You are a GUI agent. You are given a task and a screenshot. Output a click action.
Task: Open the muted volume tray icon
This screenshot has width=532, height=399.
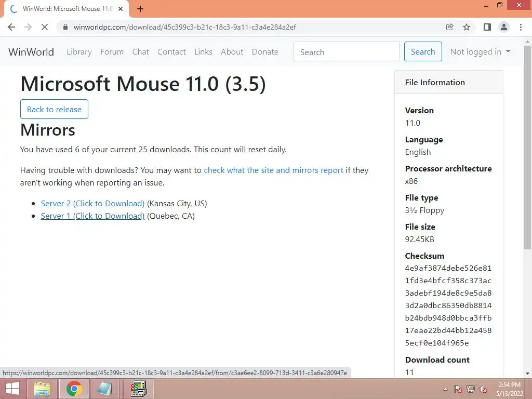(483, 390)
